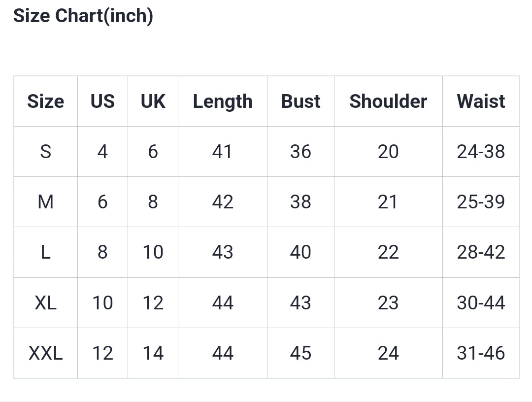Screen dimensions: 532x402
Task: Select the Shoulder column header
Action: pyautogui.click(x=388, y=101)
